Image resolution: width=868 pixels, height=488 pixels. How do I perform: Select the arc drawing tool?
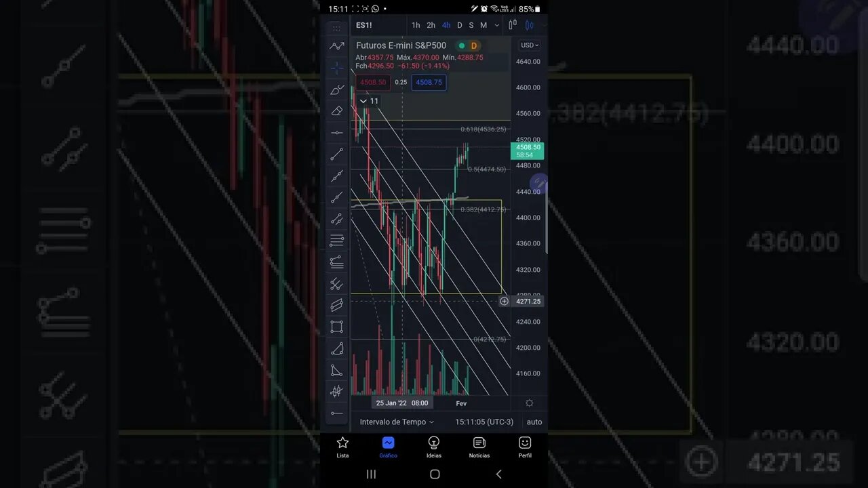coord(336,348)
